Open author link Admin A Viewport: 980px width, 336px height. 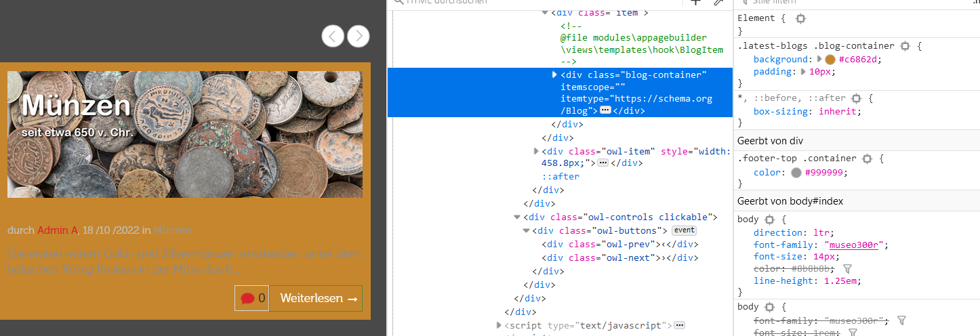coord(58,230)
